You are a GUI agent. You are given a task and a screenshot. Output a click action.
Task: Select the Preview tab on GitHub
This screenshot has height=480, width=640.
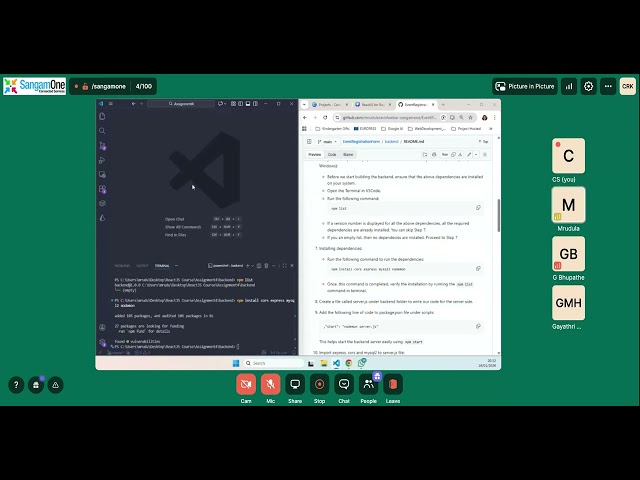coord(314,155)
